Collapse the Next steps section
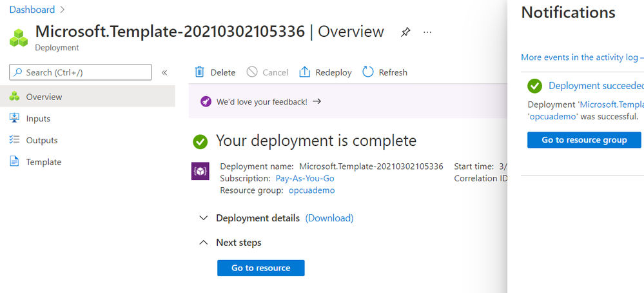 click(x=203, y=243)
